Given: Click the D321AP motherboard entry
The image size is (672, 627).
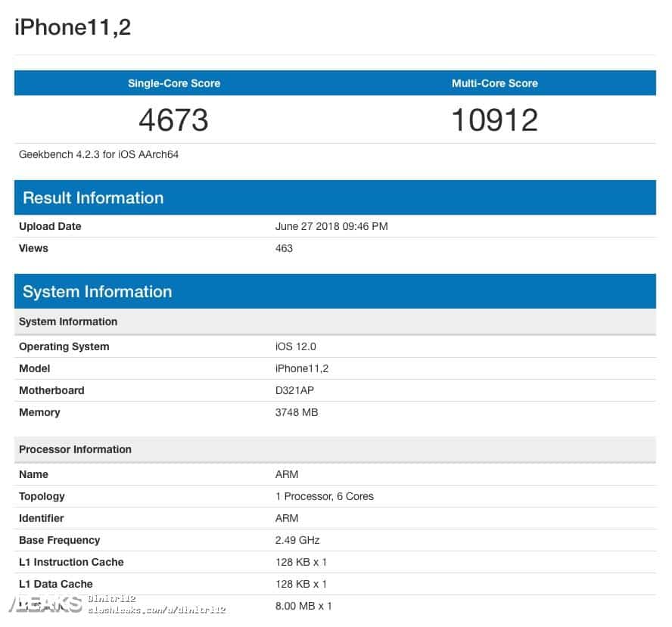Looking at the screenshot, I should tap(293, 390).
